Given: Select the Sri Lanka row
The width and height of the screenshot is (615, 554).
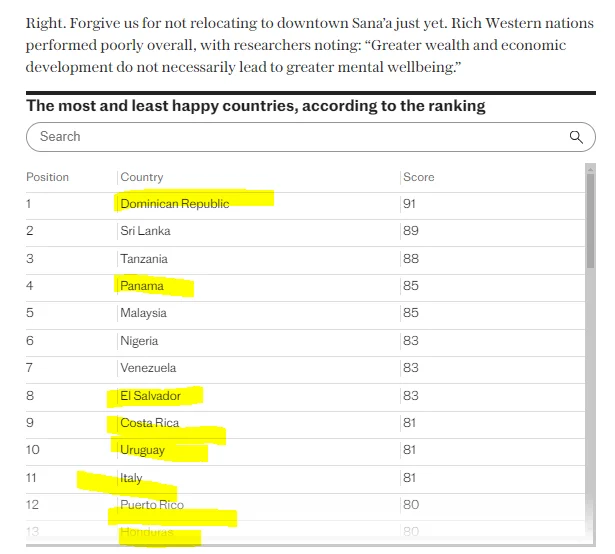Looking at the screenshot, I should point(306,231).
